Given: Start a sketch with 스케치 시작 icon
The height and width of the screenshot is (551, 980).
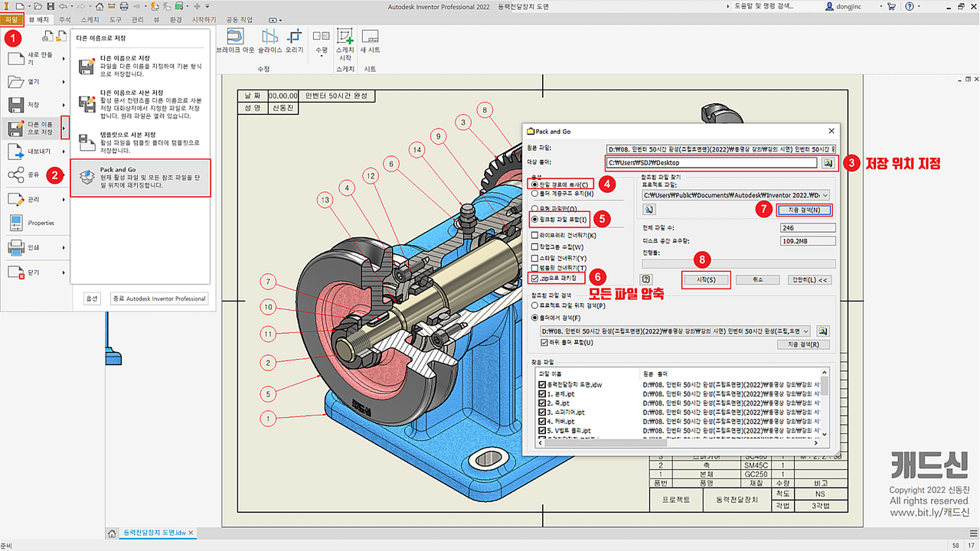Looking at the screenshot, I should 345,37.
